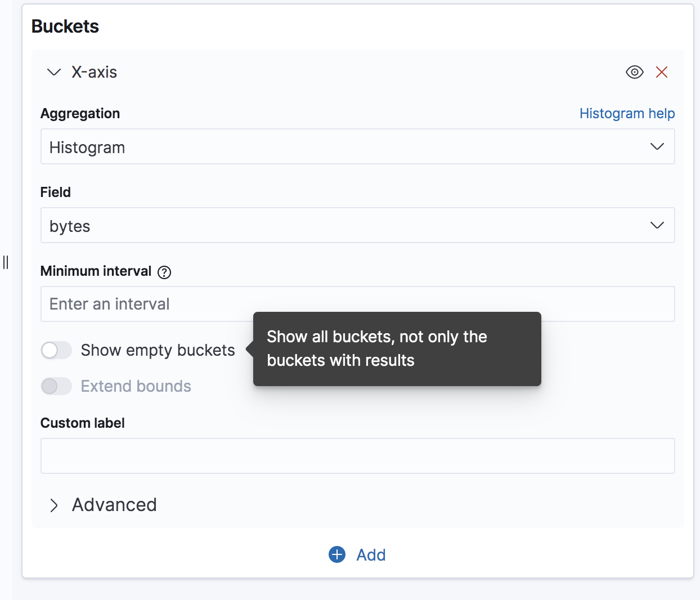Remove X-axis bucket with red X
Viewport: 700px width, 600px height.
tap(662, 72)
